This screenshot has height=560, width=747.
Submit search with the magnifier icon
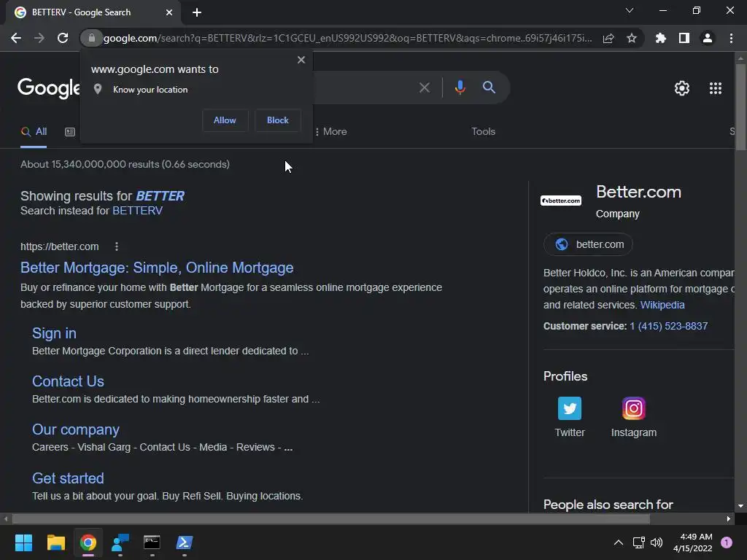click(x=489, y=87)
